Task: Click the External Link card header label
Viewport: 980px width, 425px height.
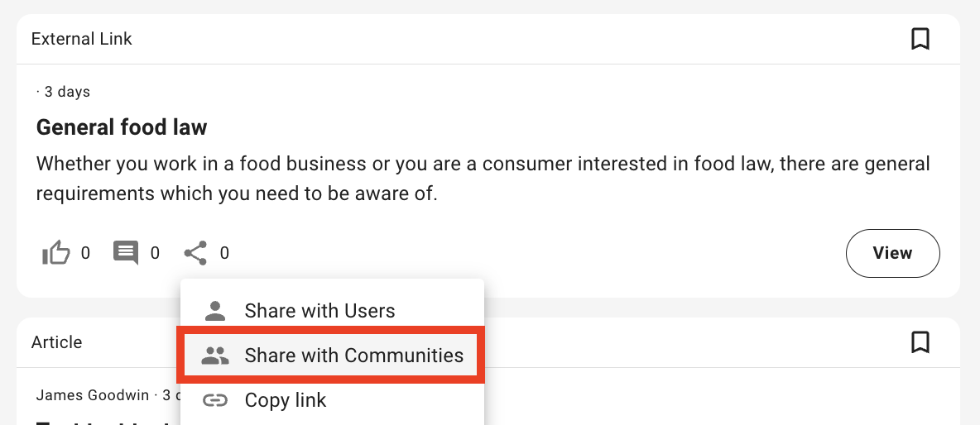Action: 81,39
